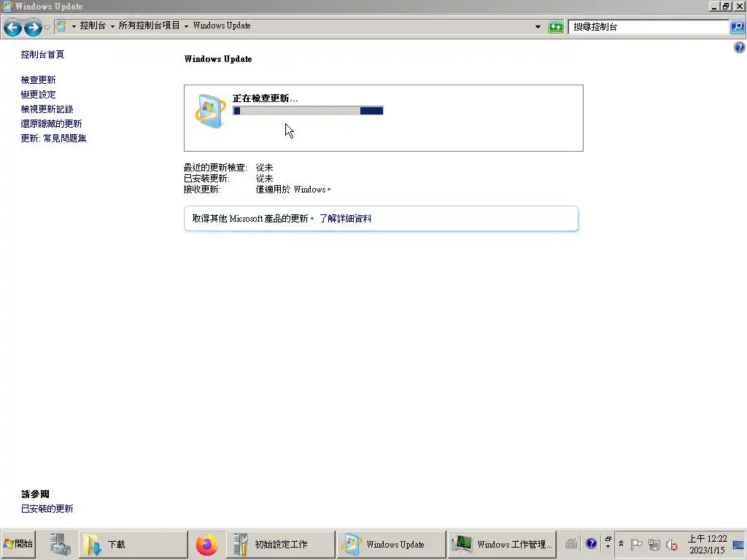Image resolution: width=747 pixels, height=560 pixels.
Task: Click the control panel icon in address bar
Action: 61,26
